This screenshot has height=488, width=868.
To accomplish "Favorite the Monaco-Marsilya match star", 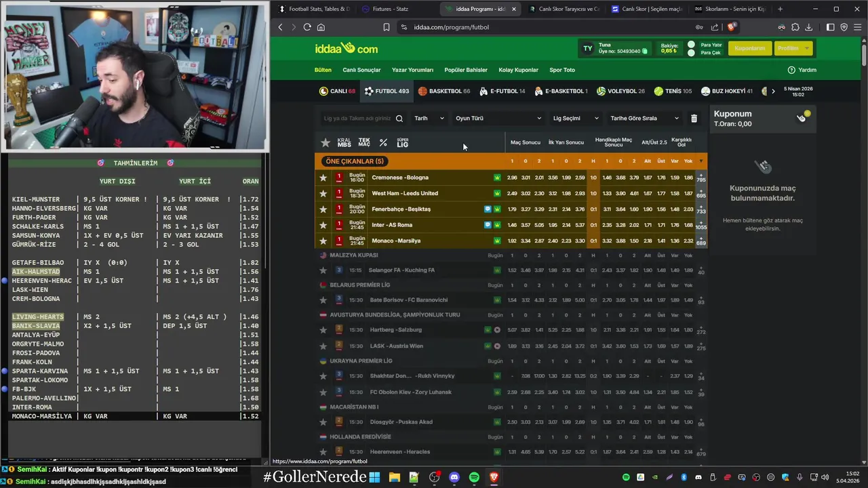I will [323, 241].
